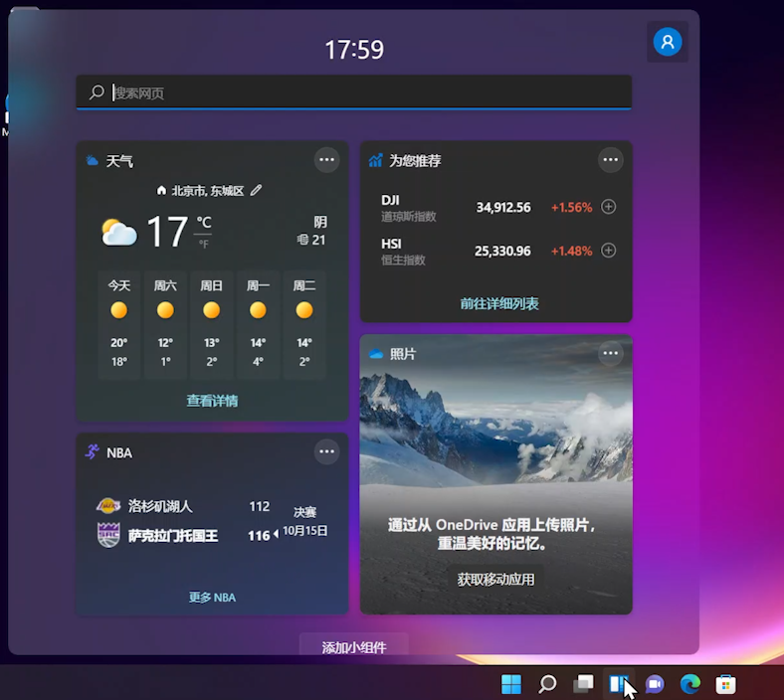Open Teams Chat from taskbar
Image resolution: width=784 pixels, height=700 pixels.
[x=655, y=684]
